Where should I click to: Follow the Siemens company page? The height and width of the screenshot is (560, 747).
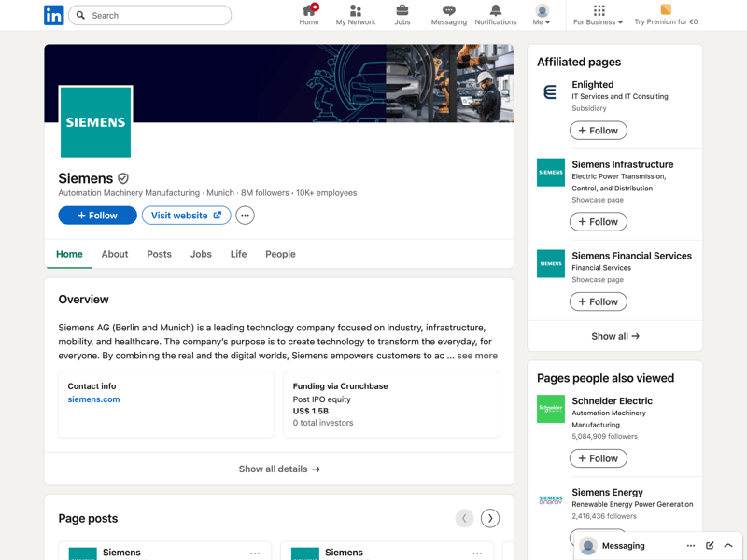97,216
